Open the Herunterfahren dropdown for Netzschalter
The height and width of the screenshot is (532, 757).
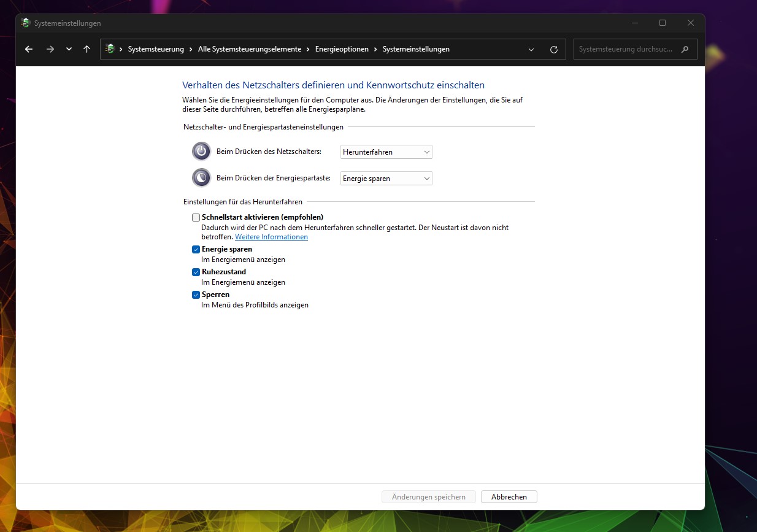coord(386,152)
